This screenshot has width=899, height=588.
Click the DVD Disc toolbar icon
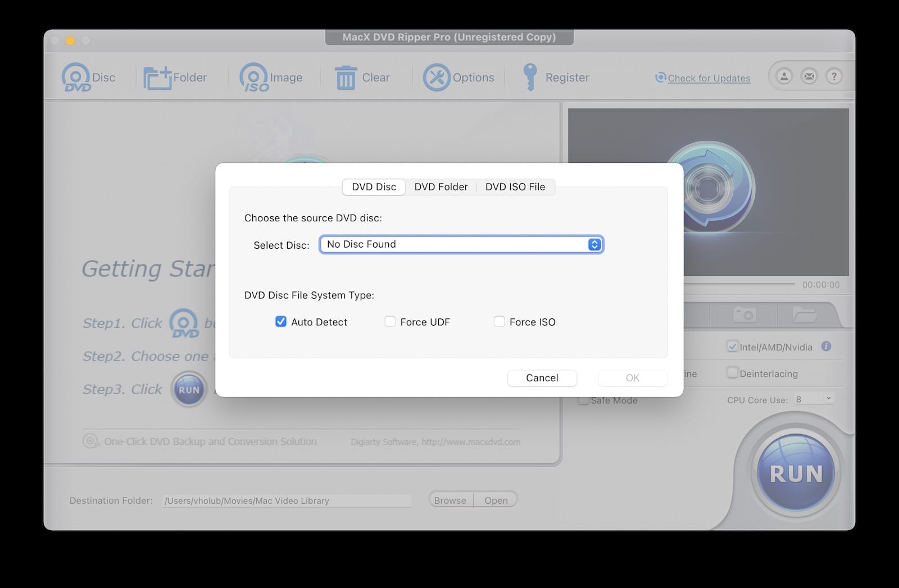[76, 78]
